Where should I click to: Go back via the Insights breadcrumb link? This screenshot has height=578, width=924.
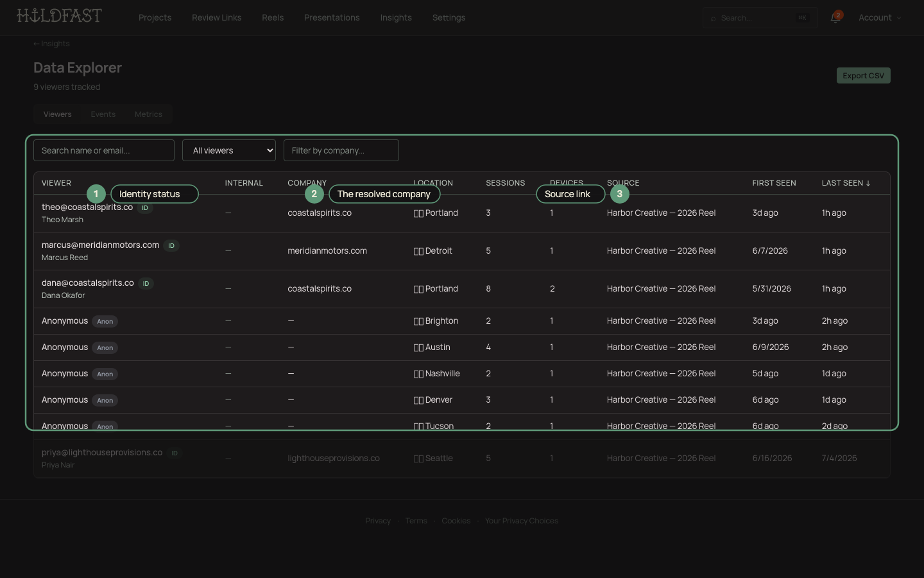pos(51,44)
